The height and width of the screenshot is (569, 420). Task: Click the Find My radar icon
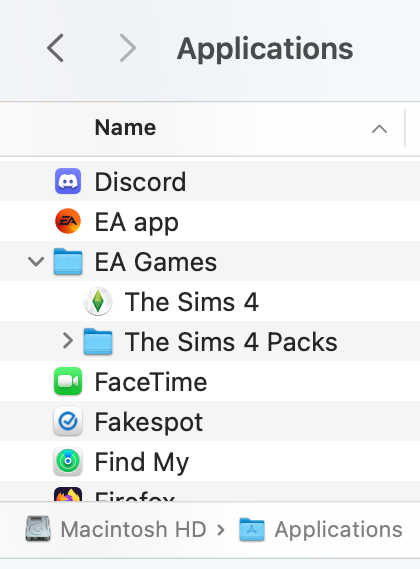tap(68, 461)
